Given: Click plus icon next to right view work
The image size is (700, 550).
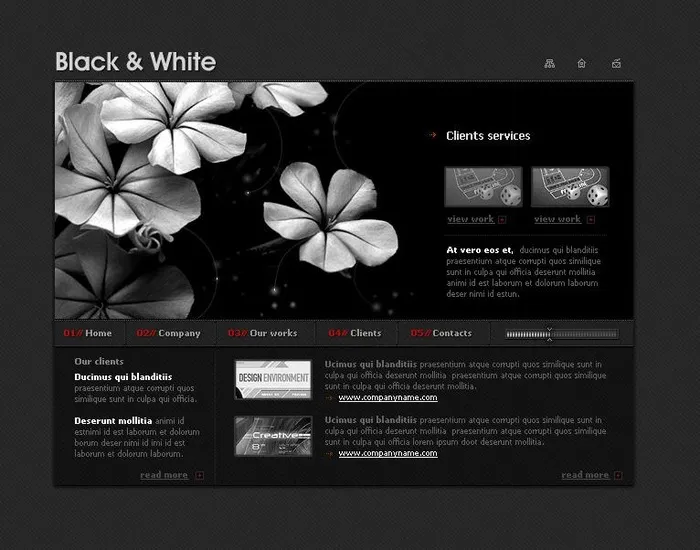Looking at the screenshot, I should [590, 220].
